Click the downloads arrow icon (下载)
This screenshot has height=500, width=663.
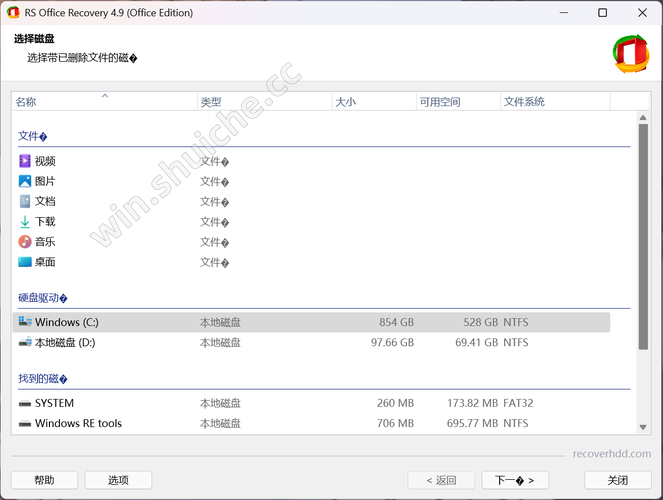coord(25,221)
